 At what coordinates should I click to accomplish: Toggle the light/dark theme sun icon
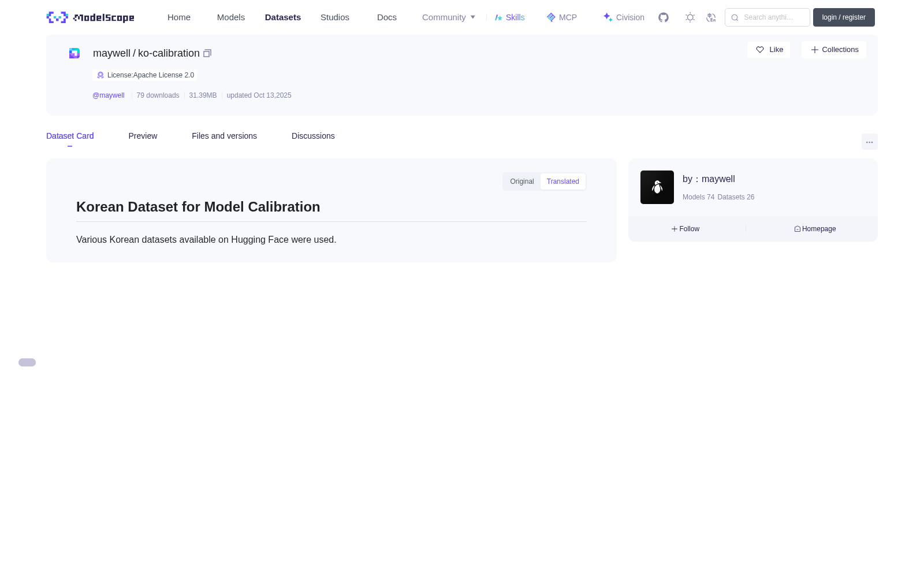[x=690, y=17]
